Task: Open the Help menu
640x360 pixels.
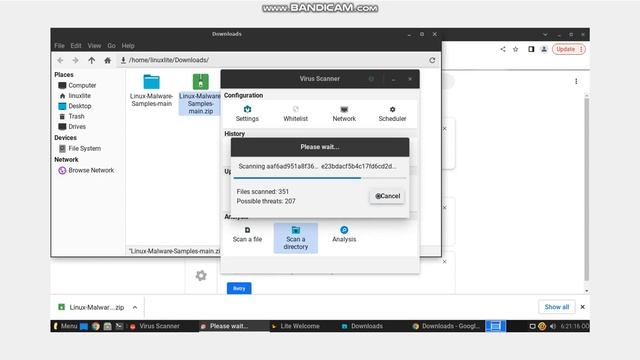Action: [128, 46]
